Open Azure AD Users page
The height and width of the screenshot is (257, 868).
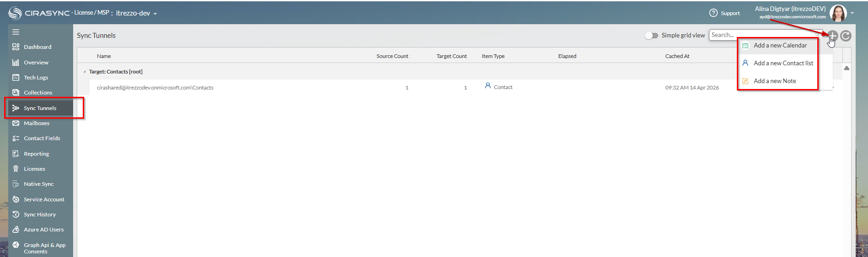[x=44, y=230]
